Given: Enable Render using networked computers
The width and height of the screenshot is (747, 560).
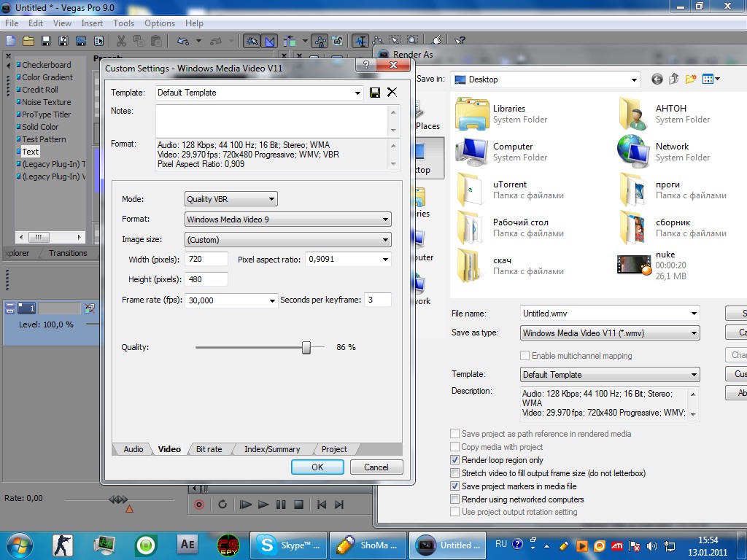Looking at the screenshot, I should click(455, 499).
